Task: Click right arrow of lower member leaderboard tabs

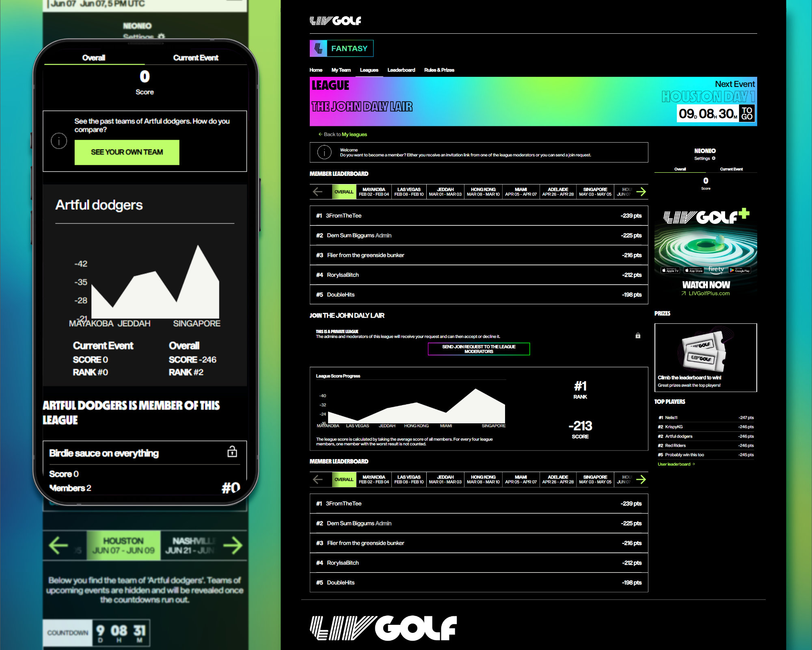Action: (x=641, y=479)
